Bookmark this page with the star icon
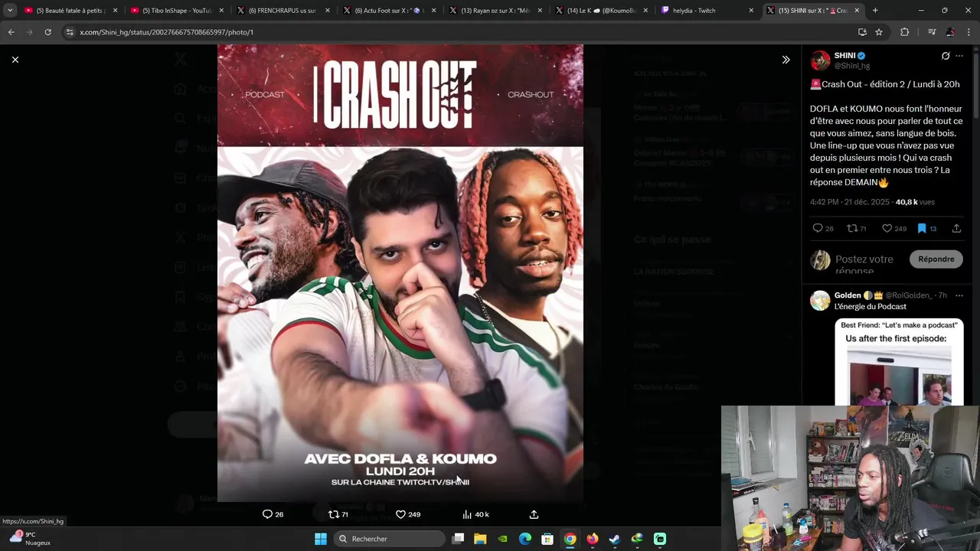The width and height of the screenshot is (980, 551). tap(879, 32)
